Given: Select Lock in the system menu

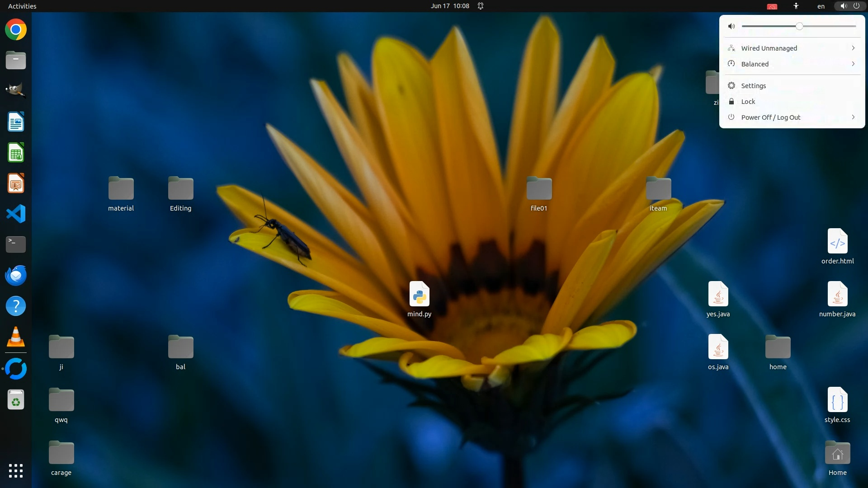Looking at the screenshot, I should 748,102.
